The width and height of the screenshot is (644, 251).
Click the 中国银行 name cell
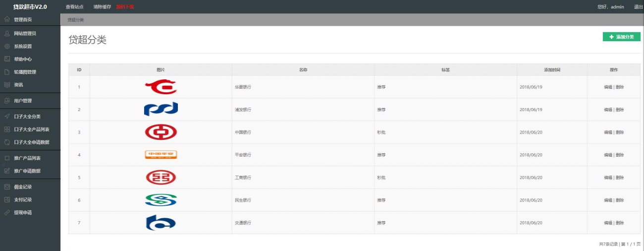[x=303, y=132]
